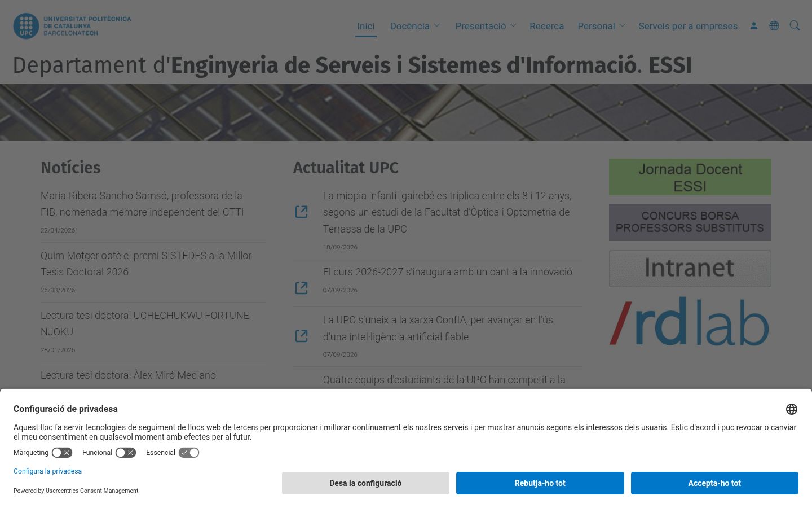Image resolution: width=812 pixels, height=508 pixels.
Task: Click the Rebutja-ho tot button
Action: point(540,483)
